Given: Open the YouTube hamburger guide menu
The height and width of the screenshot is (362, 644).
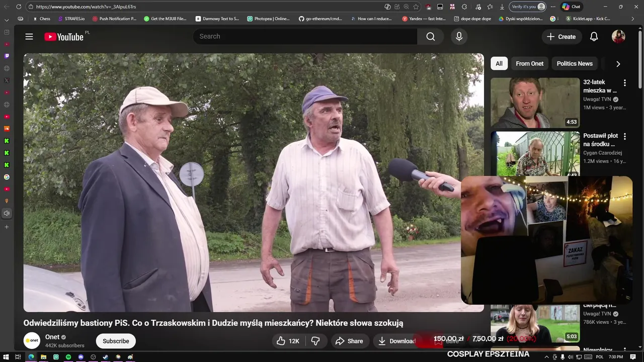Looking at the screenshot, I should pos(29,37).
